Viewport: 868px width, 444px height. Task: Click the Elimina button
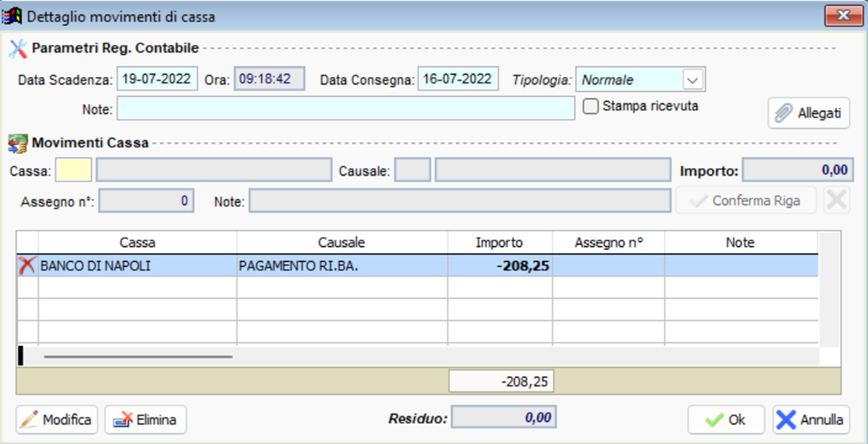tap(145, 420)
